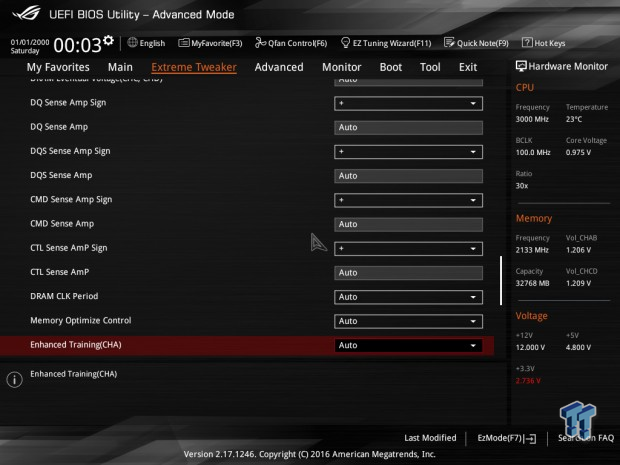This screenshot has width=620, height=465.
Task: Open DRAM CLK Period dropdown
Action: click(x=408, y=297)
